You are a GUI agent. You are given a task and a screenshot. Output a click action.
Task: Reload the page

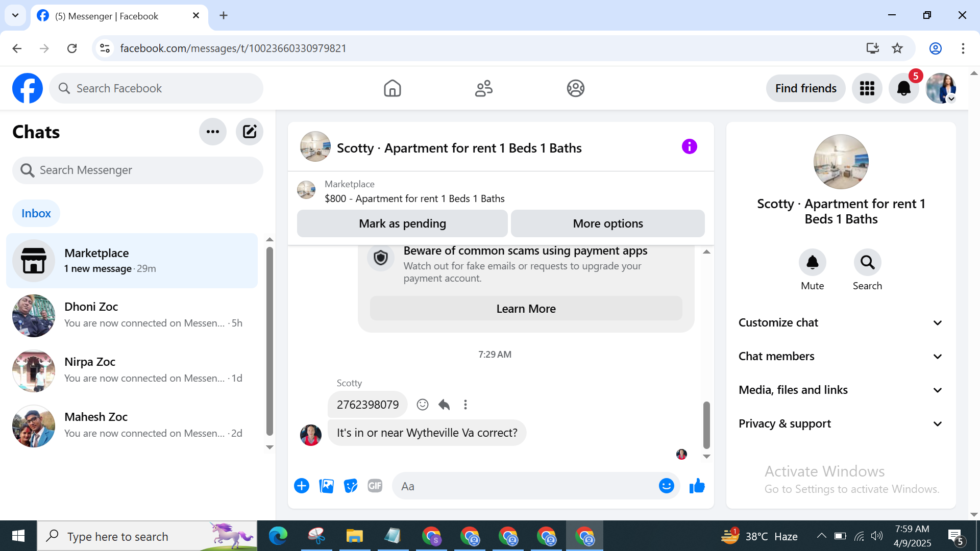click(72, 48)
